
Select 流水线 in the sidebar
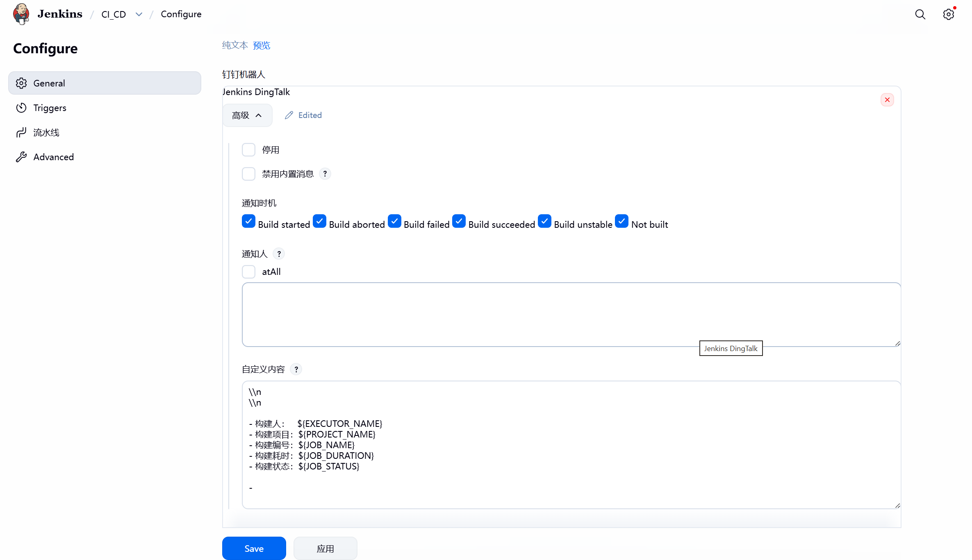(105, 132)
